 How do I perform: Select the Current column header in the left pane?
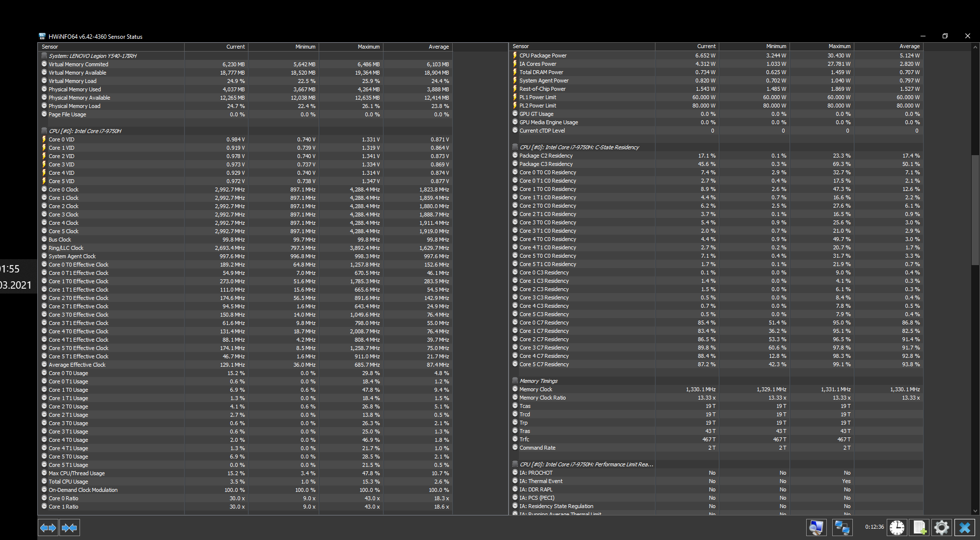(x=217, y=47)
